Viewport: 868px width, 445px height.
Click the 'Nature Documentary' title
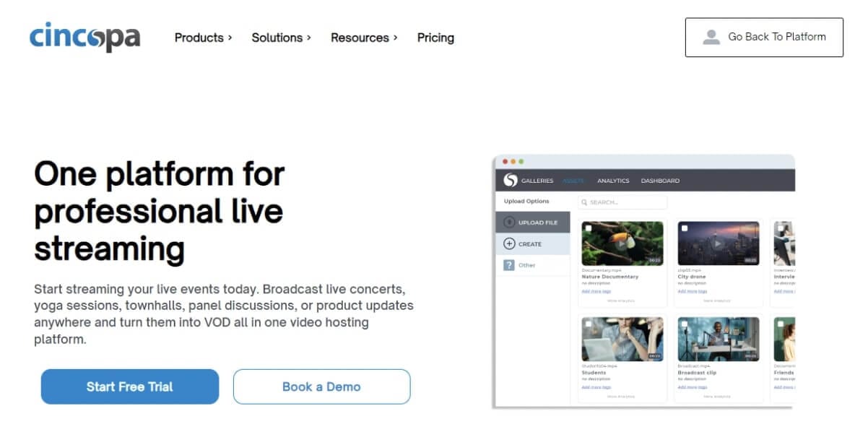tap(610, 277)
